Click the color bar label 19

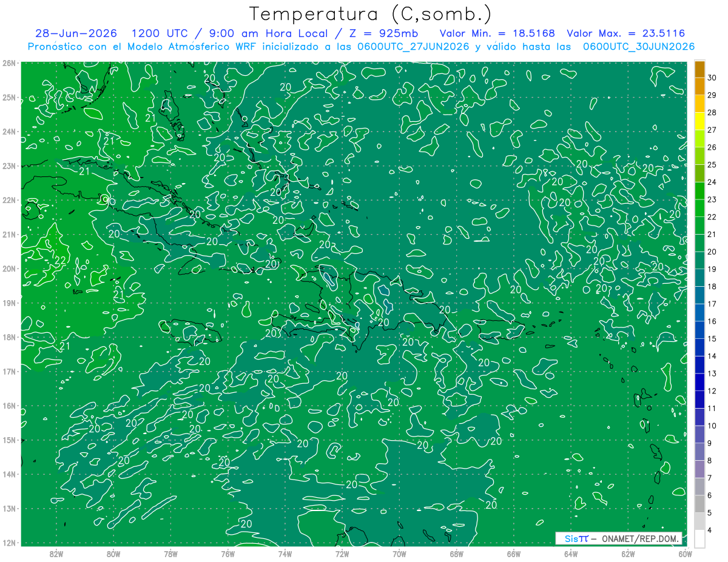[x=712, y=269]
